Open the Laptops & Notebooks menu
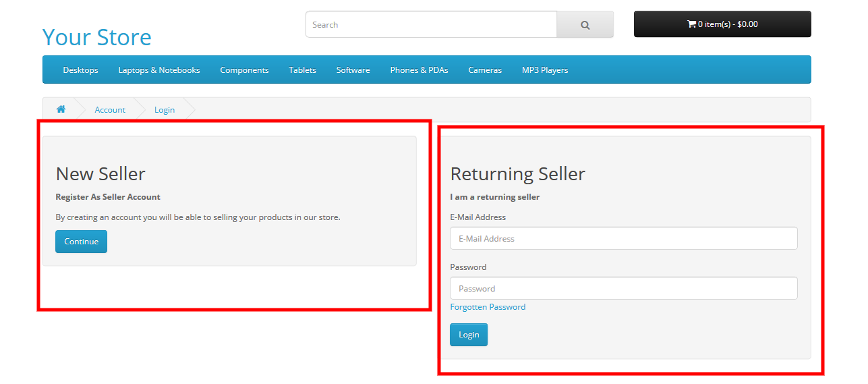This screenshot has width=868, height=384. [x=159, y=70]
